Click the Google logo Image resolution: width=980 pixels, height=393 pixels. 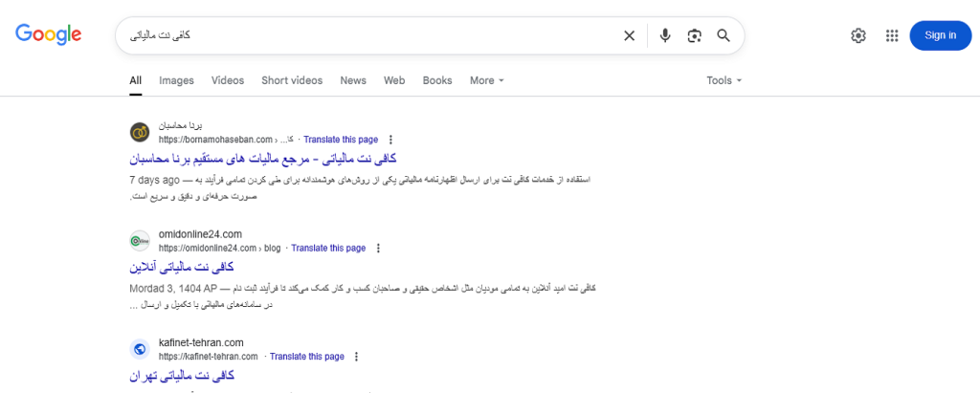(48, 34)
